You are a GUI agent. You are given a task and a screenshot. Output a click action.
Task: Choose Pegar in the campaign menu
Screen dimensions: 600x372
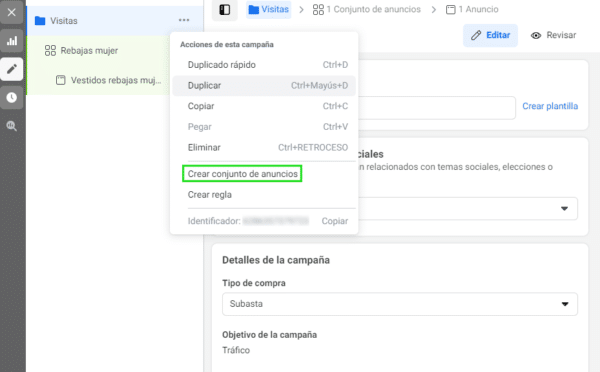point(264,127)
